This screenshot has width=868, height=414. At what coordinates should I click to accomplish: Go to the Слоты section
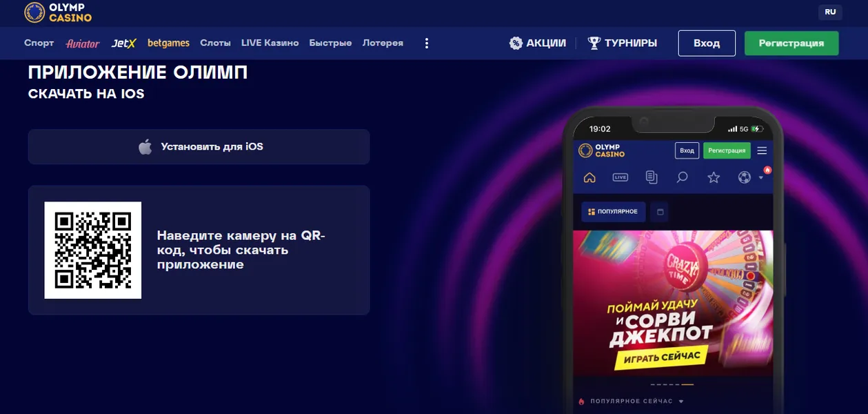coord(215,43)
